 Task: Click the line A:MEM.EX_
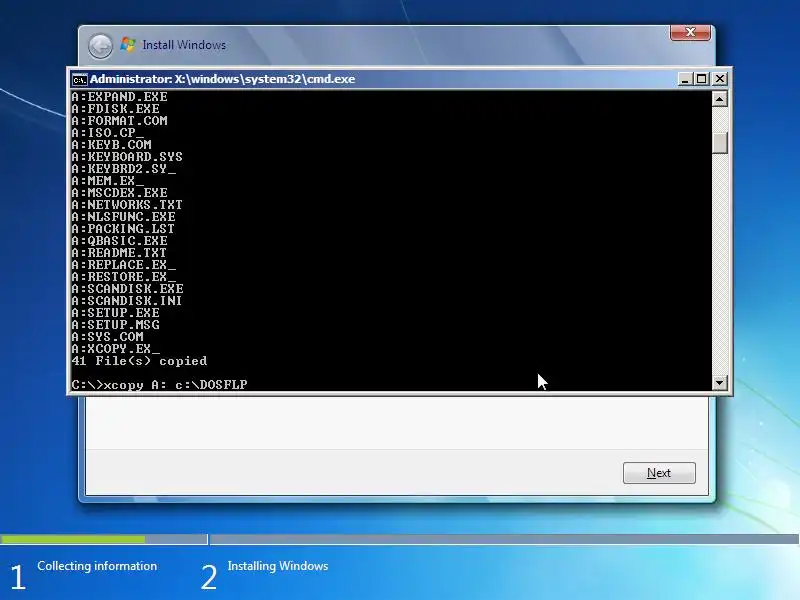pos(108,181)
